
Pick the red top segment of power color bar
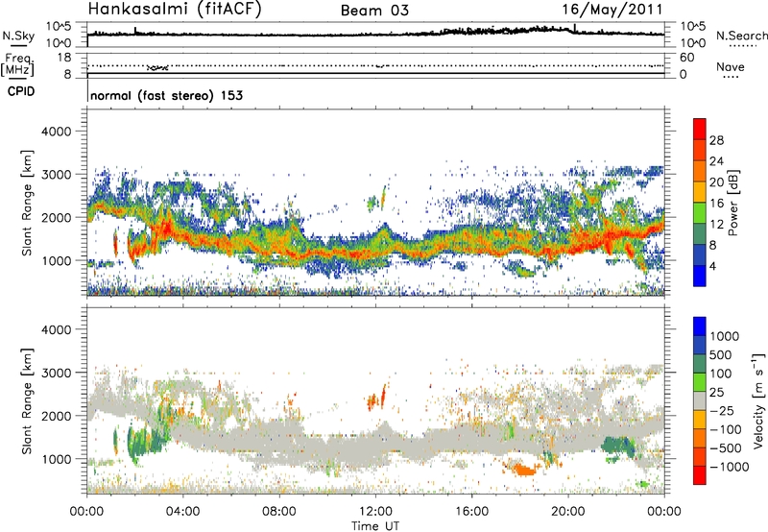[x=700, y=129]
